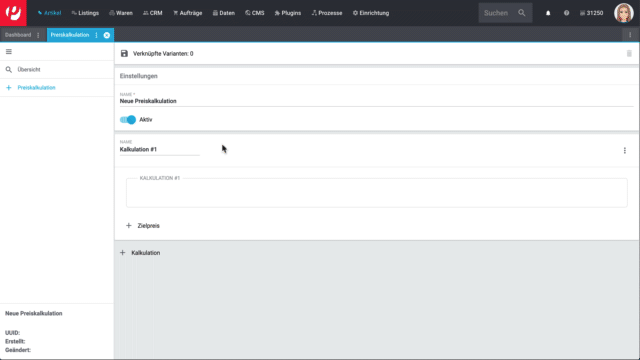Save the price calculation
The width and height of the screenshot is (640, 360).
click(x=124, y=53)
